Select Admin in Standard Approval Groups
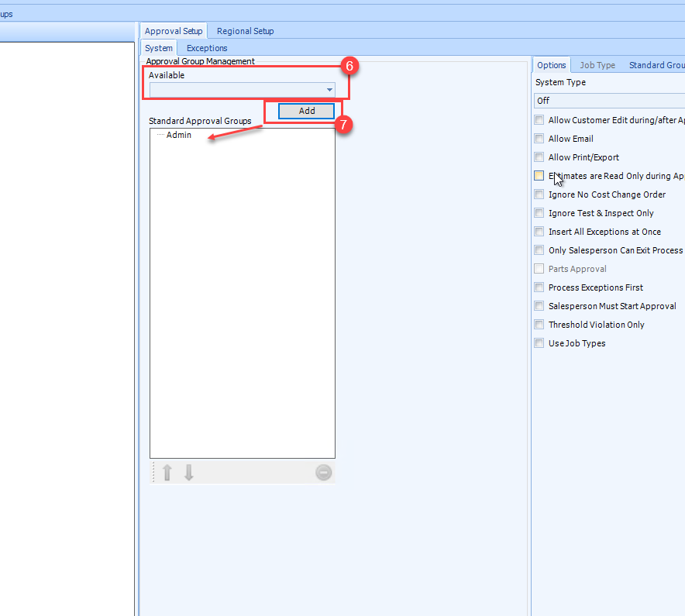Image resolution: width=685 pixels, height=616 pixels. (179, 135)
